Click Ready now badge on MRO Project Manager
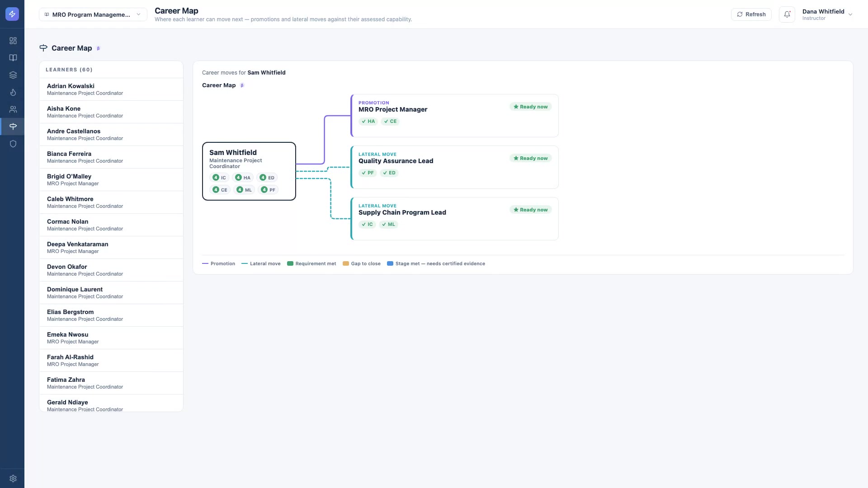The image size is (868, 488). pos(531,107)
